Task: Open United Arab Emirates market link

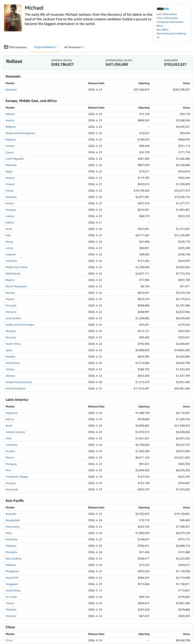Action: coord(19,382)
